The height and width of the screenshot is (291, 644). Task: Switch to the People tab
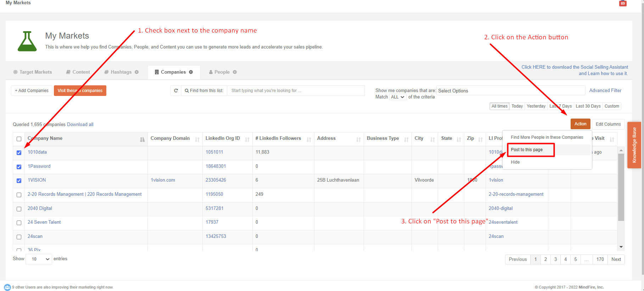click(x=219, y=72)
